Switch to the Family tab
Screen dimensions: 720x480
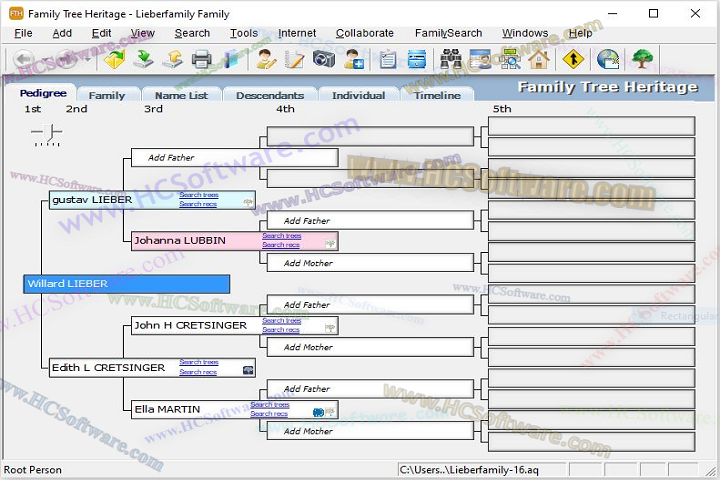pos(107,96)
